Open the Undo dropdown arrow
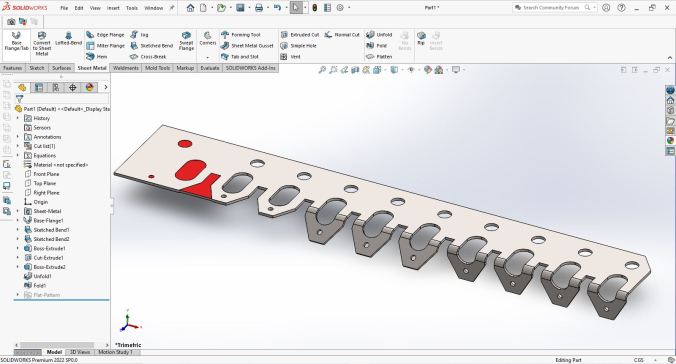This screenshot has height=364, width=676. tap(285, 8)
